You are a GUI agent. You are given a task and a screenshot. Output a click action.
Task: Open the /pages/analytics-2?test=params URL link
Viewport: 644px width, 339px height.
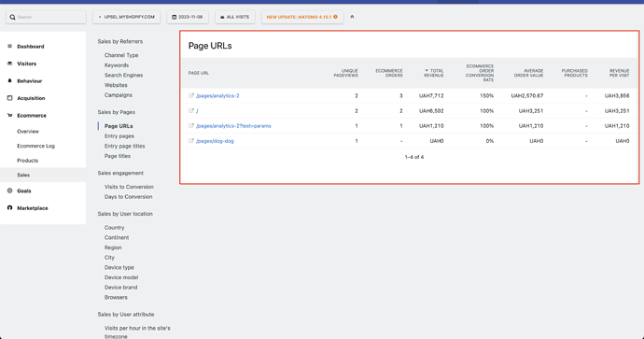coord(233,126)
